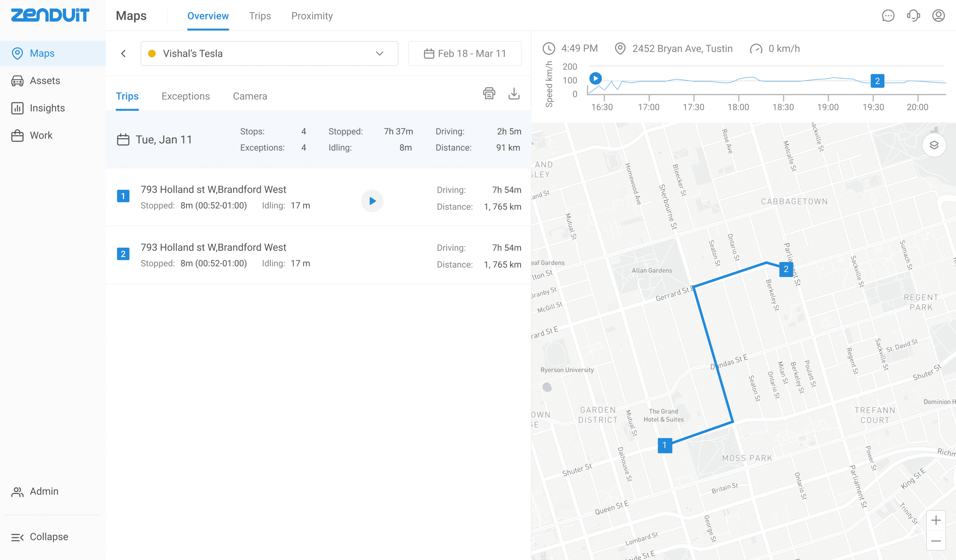Play trip 1 route playback
Image resolution: width=956 pixels, height=560 pixels.
point(372,201)
